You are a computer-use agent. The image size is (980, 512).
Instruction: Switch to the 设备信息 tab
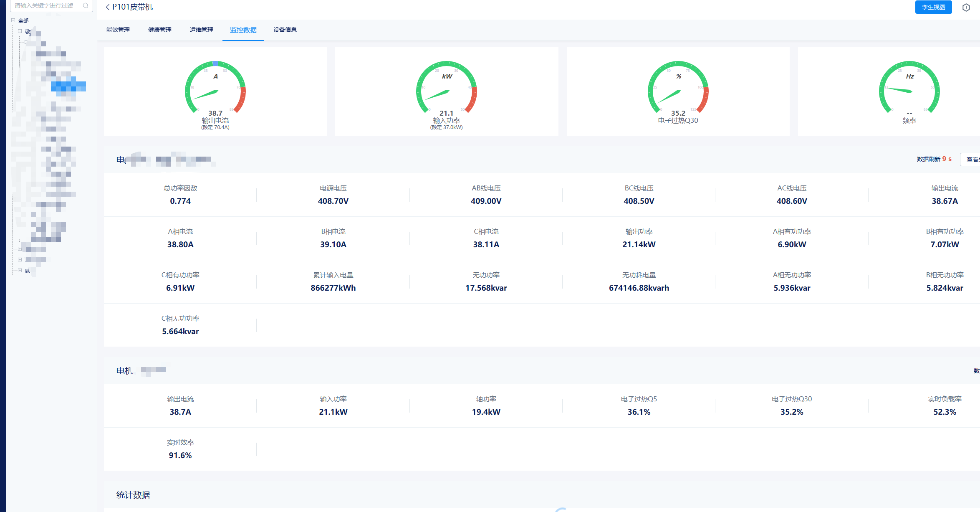click(x=285, y=30)
